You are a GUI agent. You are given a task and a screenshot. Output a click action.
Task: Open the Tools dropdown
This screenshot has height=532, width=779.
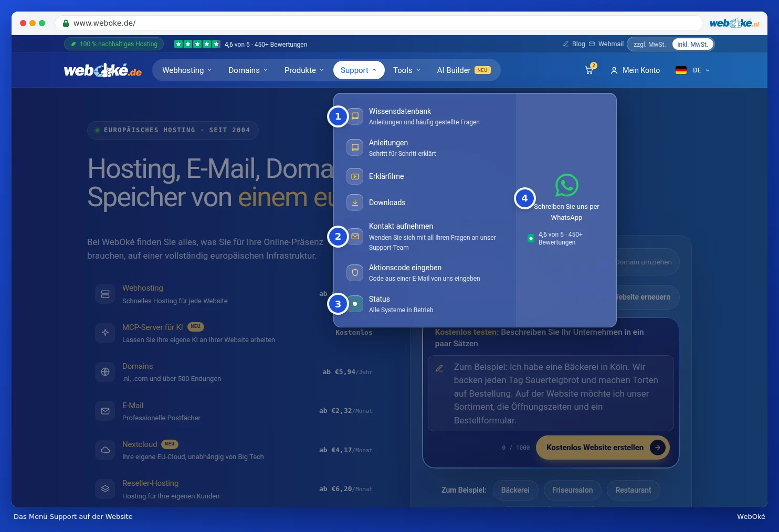tap(407, 70)
